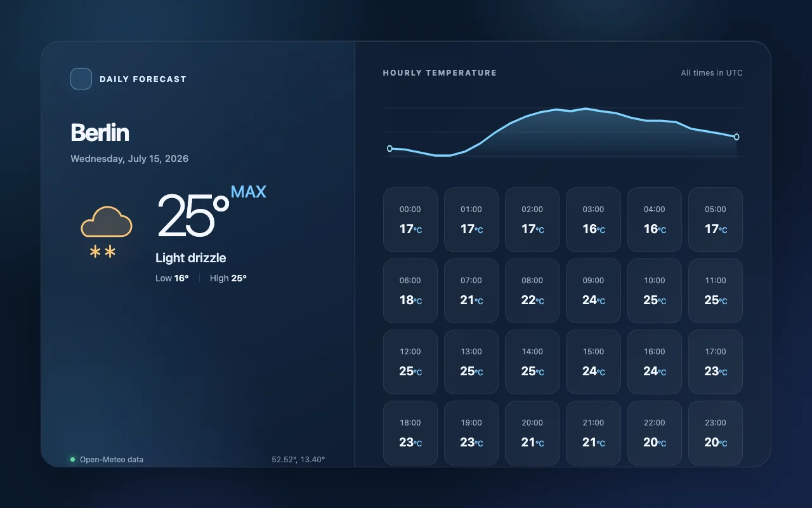812x508 pixels.
Task: Select the 18:00 temperature card
Action: (x=410, y=433)
